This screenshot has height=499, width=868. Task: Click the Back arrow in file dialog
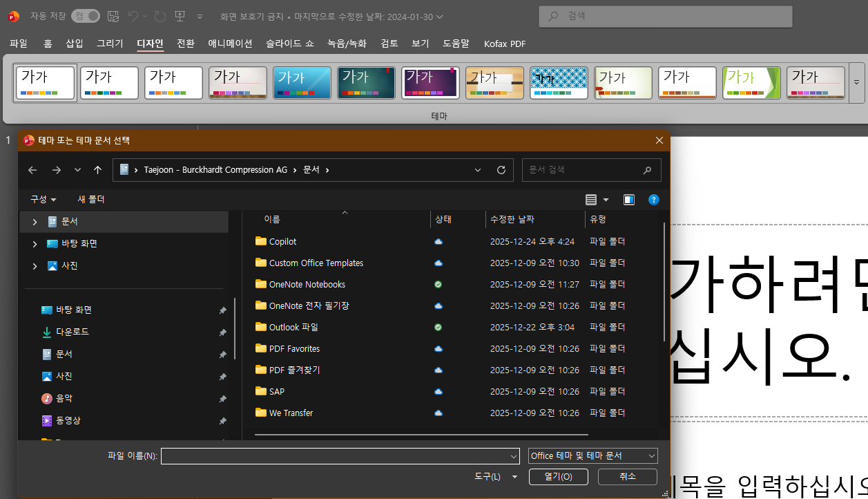point(32,170)
